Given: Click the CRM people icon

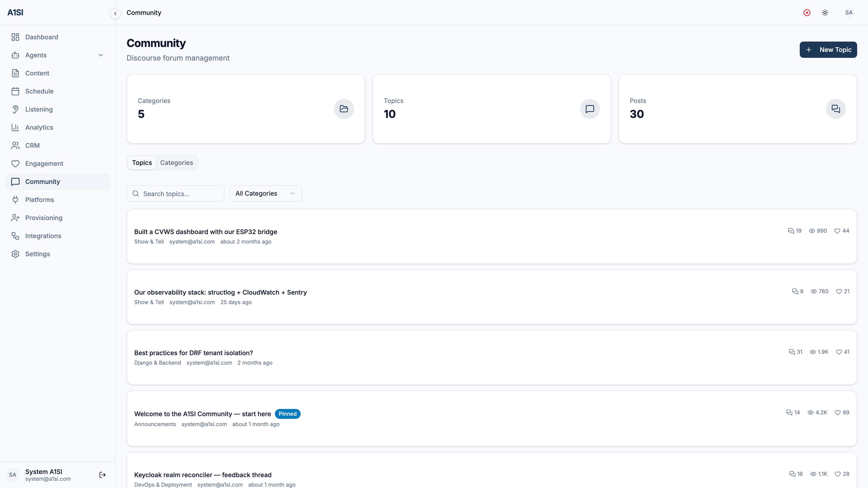Looking at the screenshot, I should pos(15,145).
